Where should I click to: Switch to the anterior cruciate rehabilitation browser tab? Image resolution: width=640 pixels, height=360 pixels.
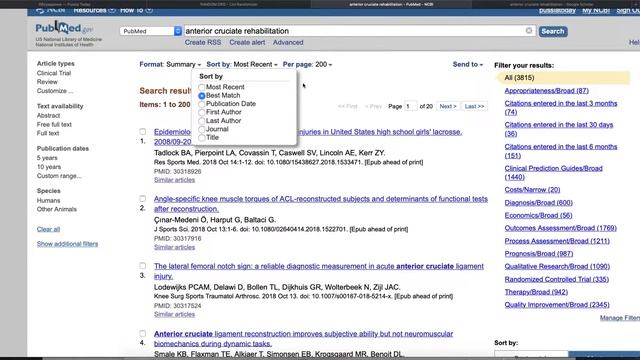point(391,4)
